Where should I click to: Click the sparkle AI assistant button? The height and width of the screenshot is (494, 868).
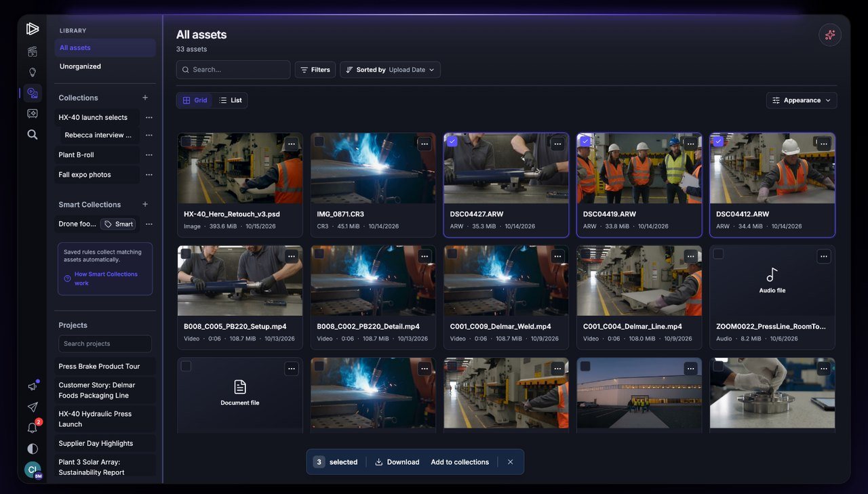(830, 35)
